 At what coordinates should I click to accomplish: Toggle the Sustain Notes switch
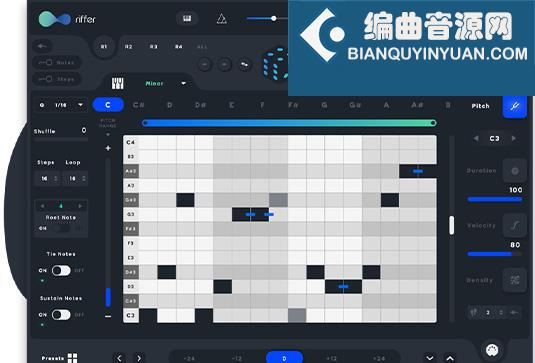coord(61,315)
